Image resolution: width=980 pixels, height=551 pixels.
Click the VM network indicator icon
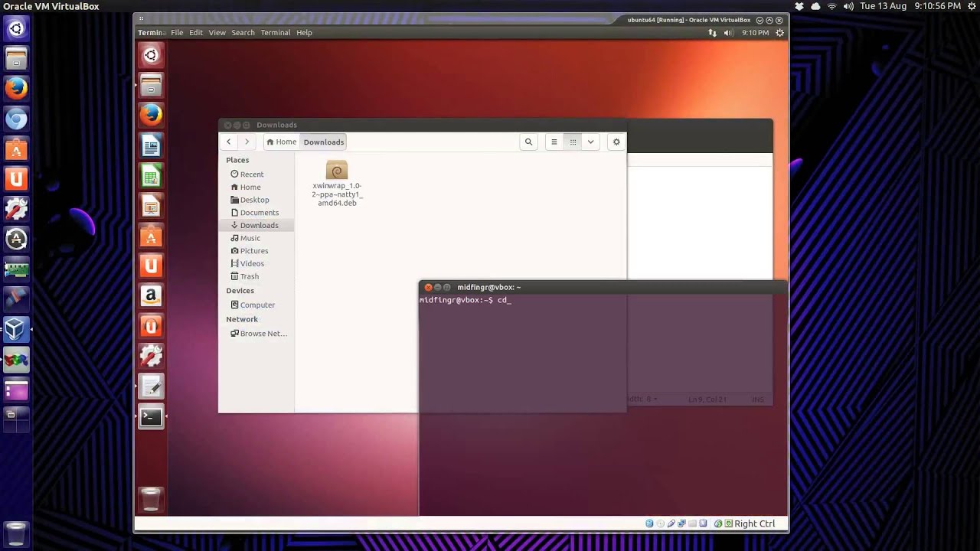712,33
